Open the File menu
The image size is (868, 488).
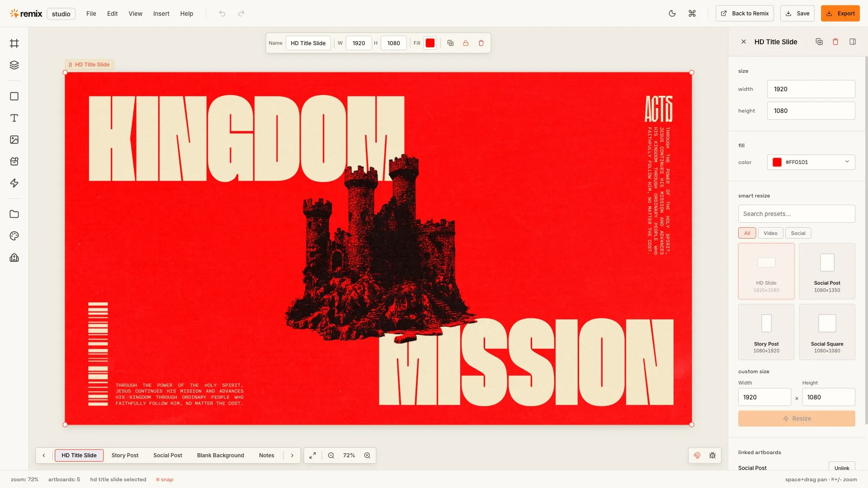pos(91,14)
